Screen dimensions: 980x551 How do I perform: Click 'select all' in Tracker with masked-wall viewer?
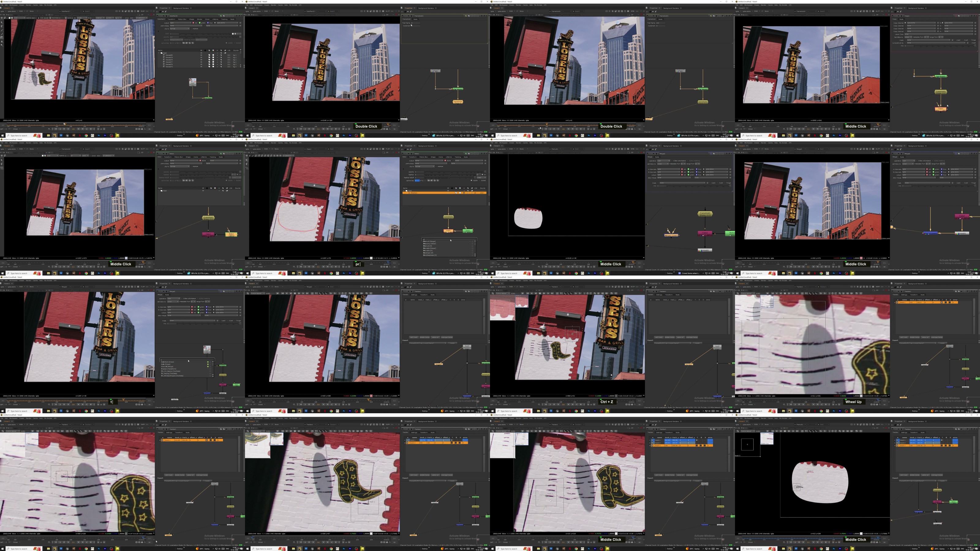[x=925, y=475]
